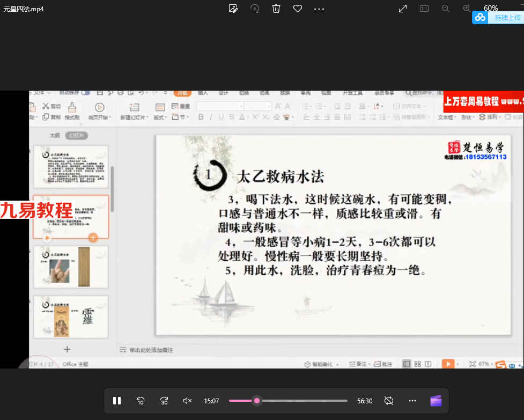Switch to 幻灯片 thumbnails pane tab

point(77,135)
